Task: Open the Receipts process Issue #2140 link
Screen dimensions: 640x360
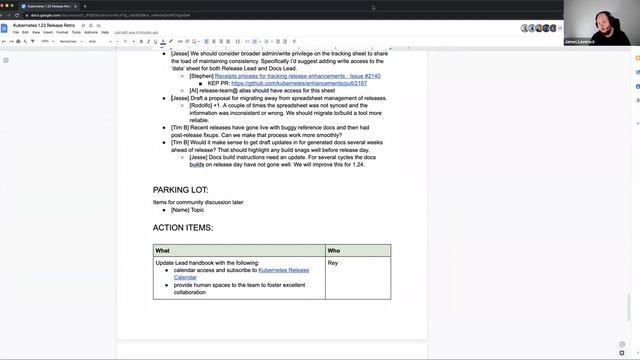Action: click(x=298, y=76)
